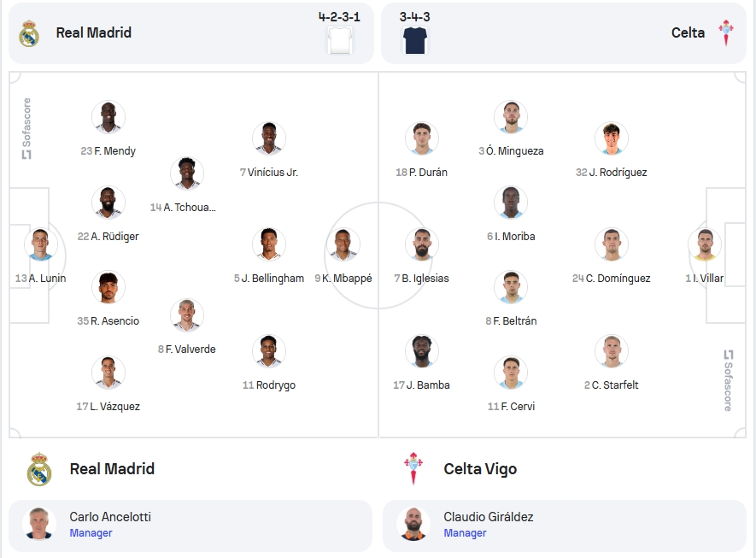This screenshot has width=756, height=558.
Task: Select goalkeeper A. Lunin's avatar
Action: [x=41, y=244]
